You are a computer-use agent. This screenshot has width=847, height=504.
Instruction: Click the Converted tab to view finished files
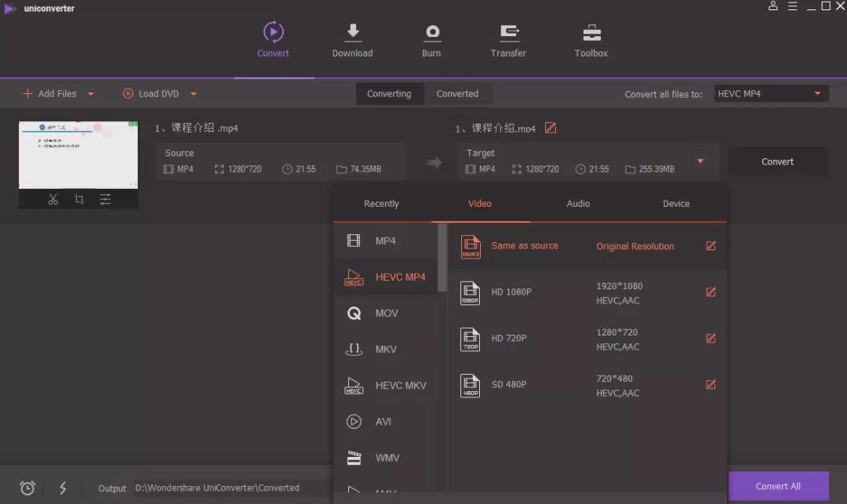458,93
